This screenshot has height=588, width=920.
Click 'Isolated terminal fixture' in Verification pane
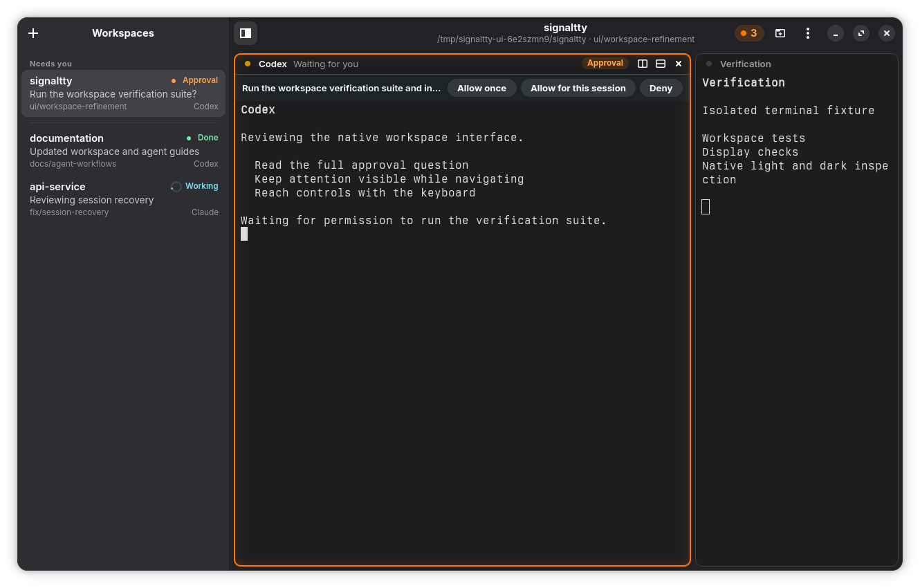click(x=789, y=111)
